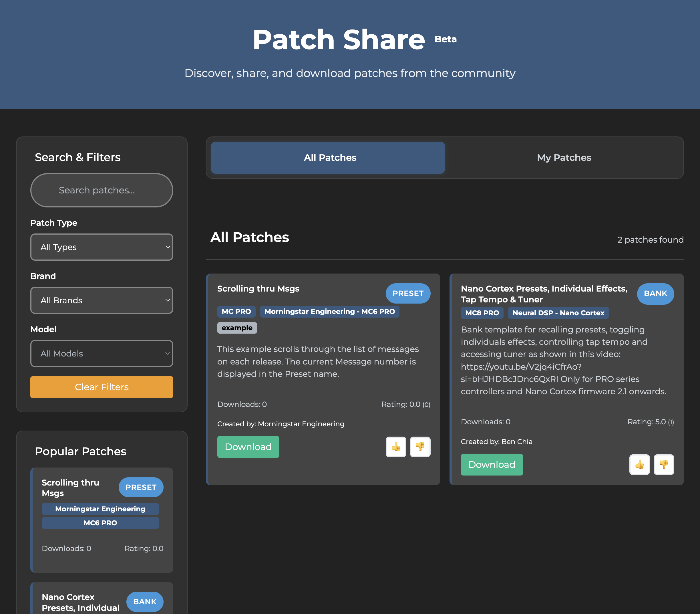Thumbs down the Scrolling thru Msgs patch

pos(420,447)
